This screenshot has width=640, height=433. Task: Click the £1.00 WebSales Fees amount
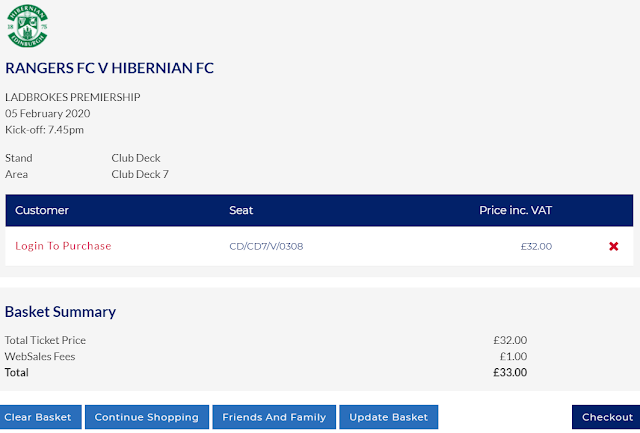point(513,356)
